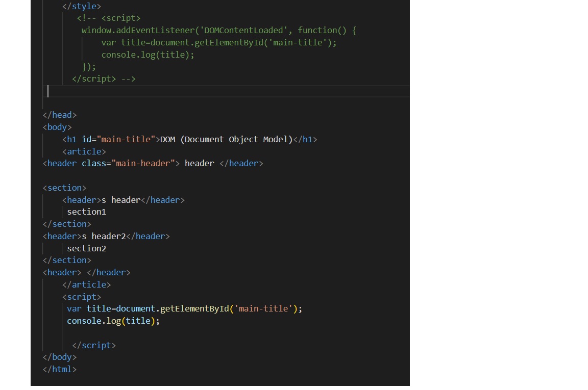Click the h1 'main-title' id attribute value
The image size is (588, 390).
[126, 139]
